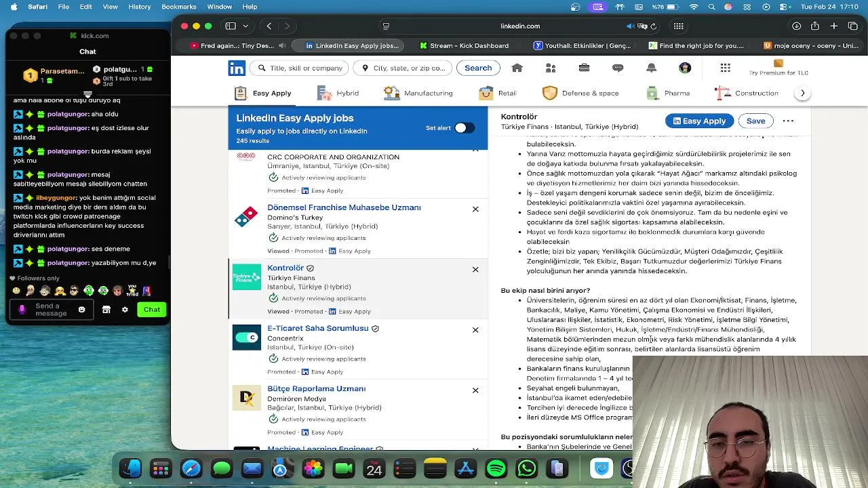
Task: Click the LinkedIn logo
Action: [x=237, y=68]
